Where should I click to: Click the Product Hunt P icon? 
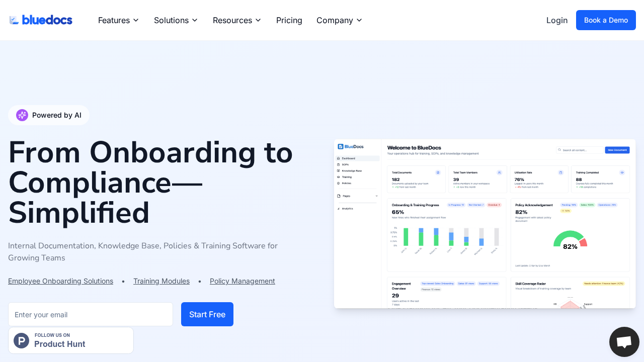click(x=21, y=340)
